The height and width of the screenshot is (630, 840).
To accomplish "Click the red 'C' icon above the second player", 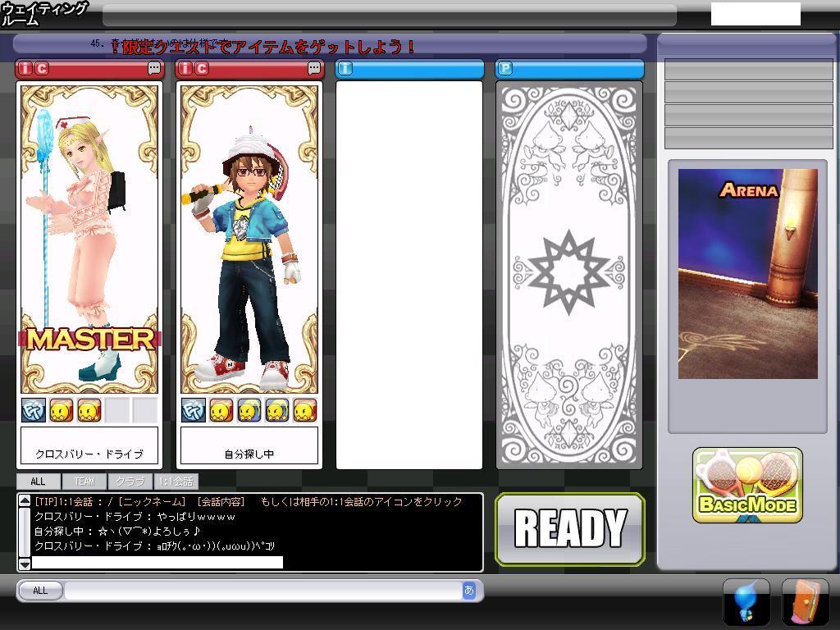I will [202, 69].
